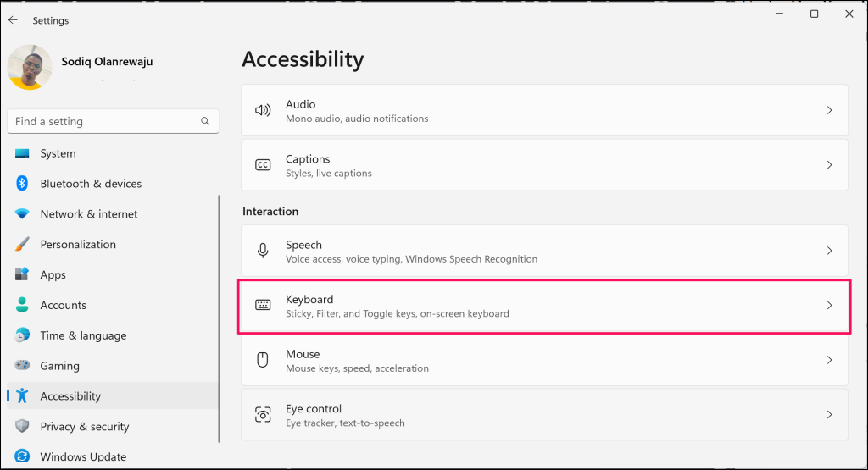Viewport: 868px width, 470px height.
Task: Click the Eye control icon
Action: [263, 415]
